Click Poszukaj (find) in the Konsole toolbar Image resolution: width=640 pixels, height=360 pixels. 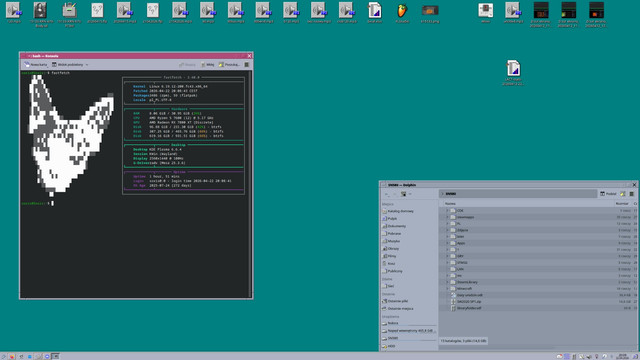229,64
